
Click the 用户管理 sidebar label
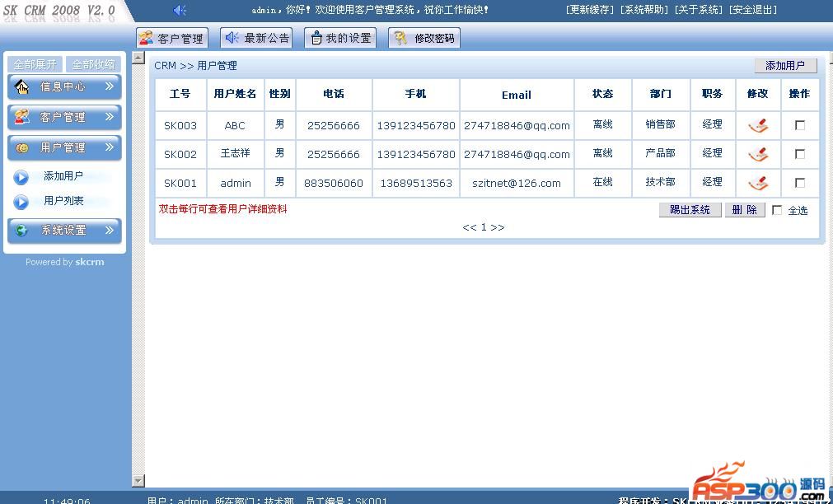click(63, 147)
